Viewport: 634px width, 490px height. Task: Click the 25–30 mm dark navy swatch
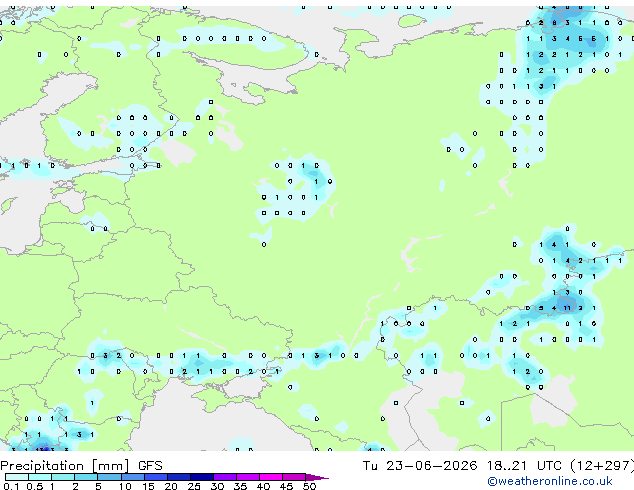click(x=202, y=477)
